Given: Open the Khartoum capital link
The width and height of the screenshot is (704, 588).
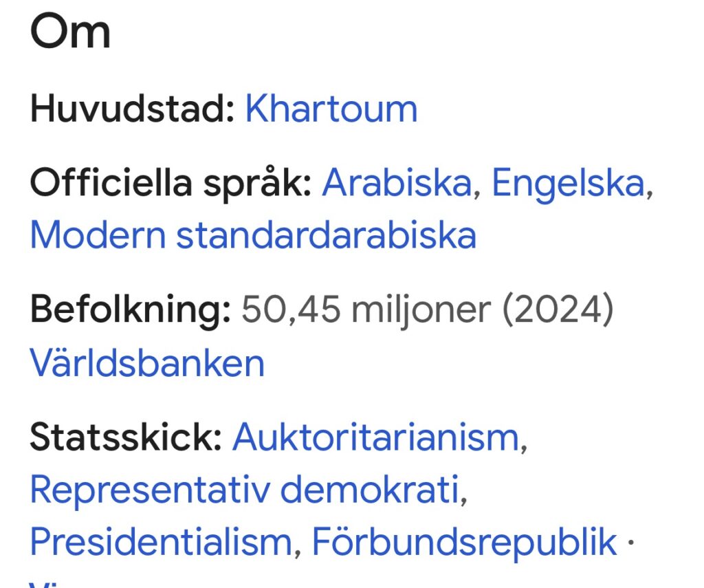Looking at the screenshot, I should coord(331,109).
